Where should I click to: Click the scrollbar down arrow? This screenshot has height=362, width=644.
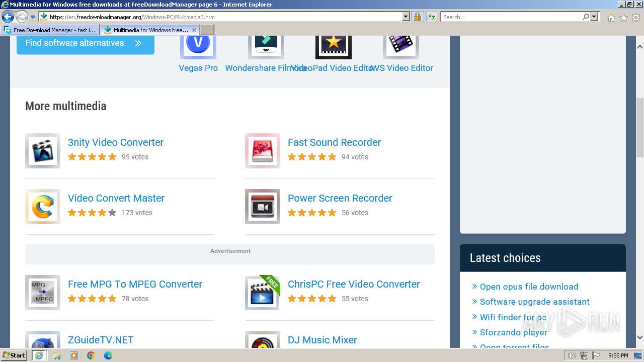pyautogui.click(x=640, y=337)
